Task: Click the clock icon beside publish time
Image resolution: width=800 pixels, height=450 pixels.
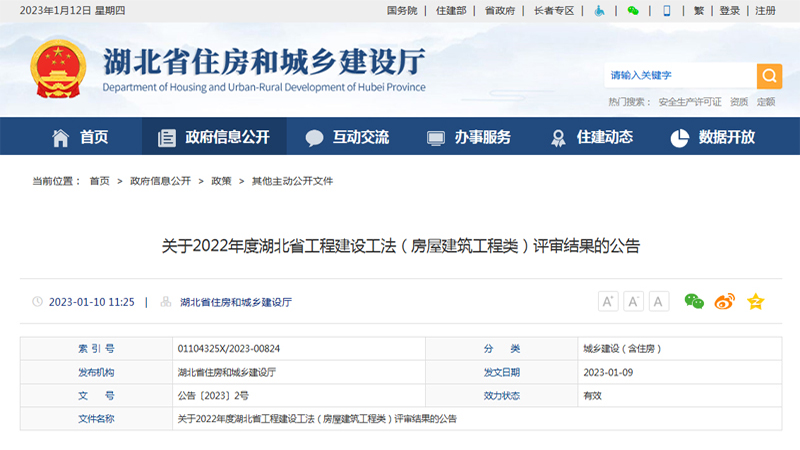Action: 37,302
